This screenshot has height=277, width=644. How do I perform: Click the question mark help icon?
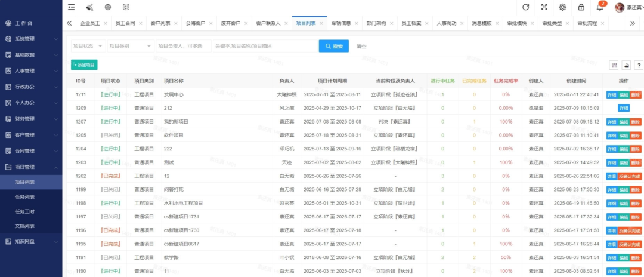point(639,65)
